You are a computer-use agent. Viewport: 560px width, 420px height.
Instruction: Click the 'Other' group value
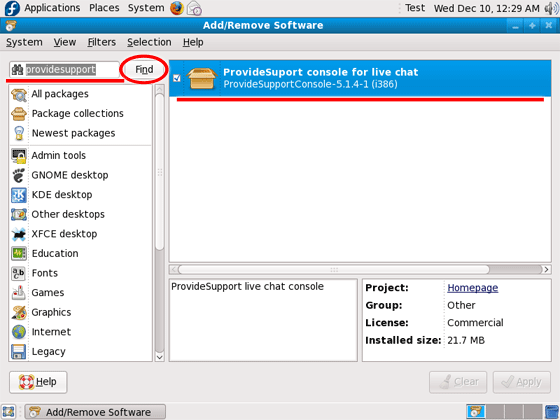click(461, 305)
